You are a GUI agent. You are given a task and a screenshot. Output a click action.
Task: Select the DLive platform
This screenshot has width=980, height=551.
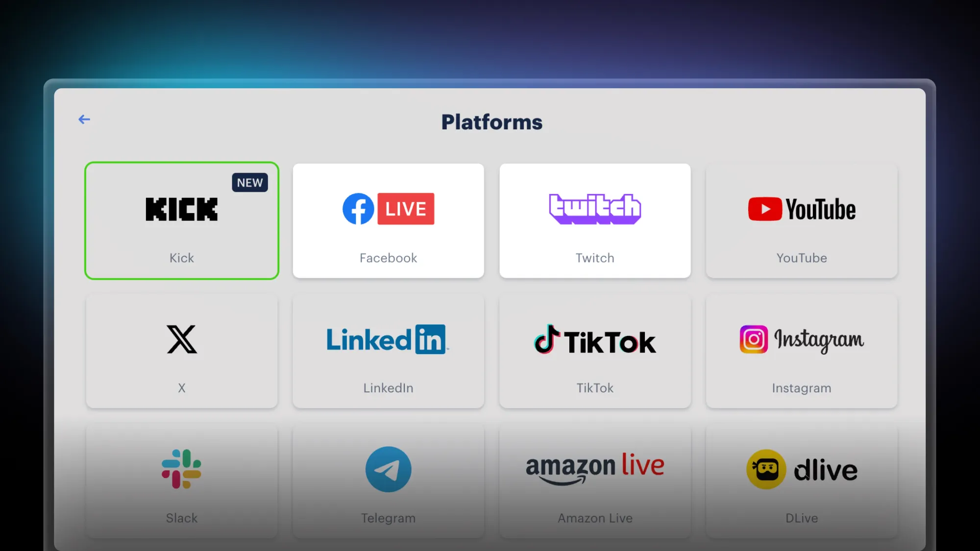[x=801, y=481]
